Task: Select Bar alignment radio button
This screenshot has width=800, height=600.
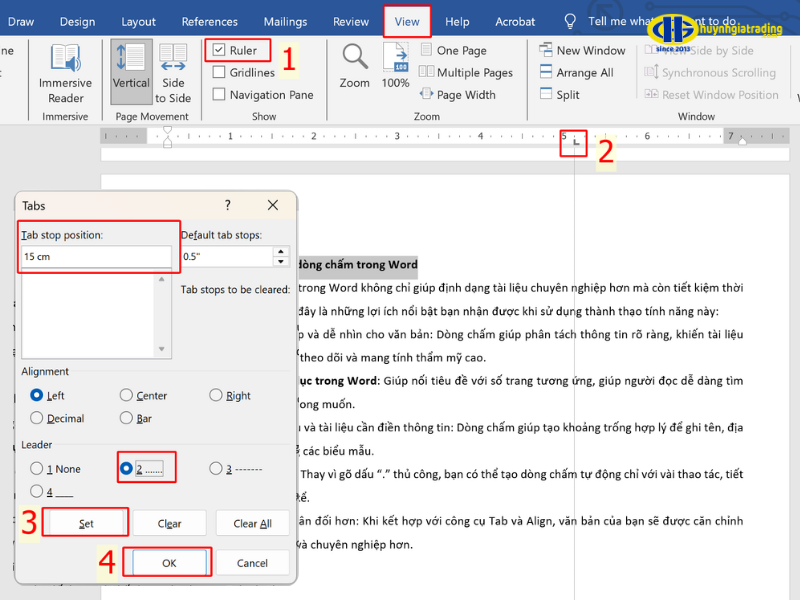Action: 126,418
